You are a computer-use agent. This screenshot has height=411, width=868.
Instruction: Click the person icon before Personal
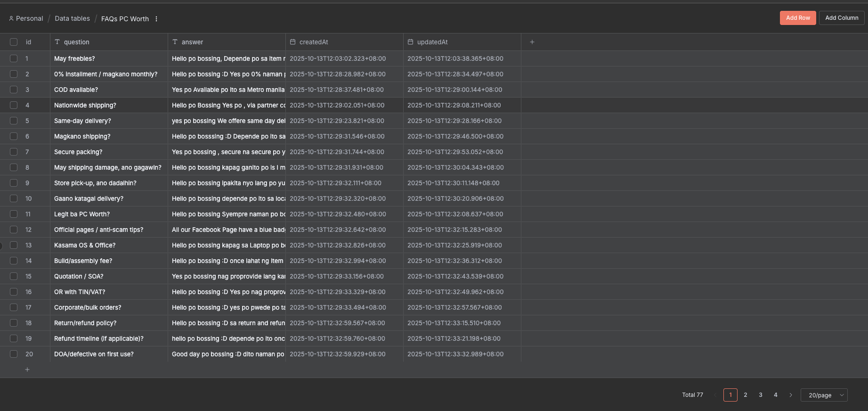pos(11,18)
